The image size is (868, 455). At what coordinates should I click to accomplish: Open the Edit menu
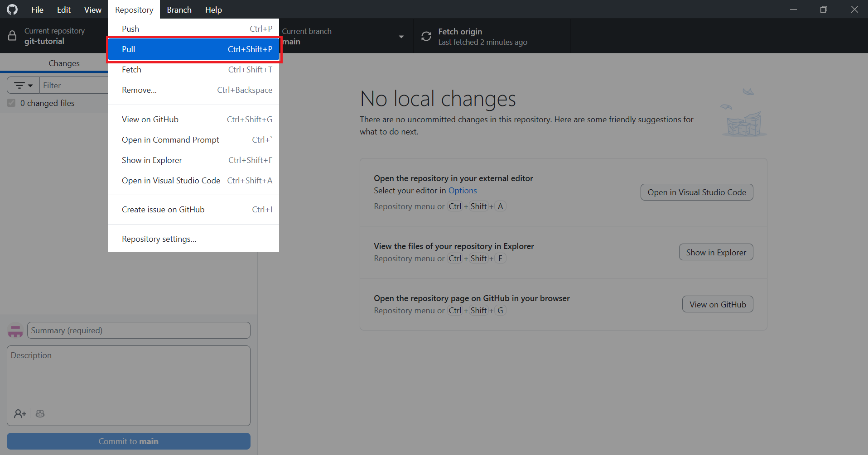(x=64, y=10)
